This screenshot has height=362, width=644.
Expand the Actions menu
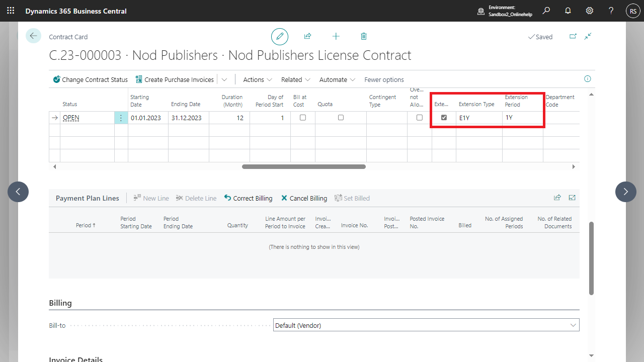pos(257,79)
